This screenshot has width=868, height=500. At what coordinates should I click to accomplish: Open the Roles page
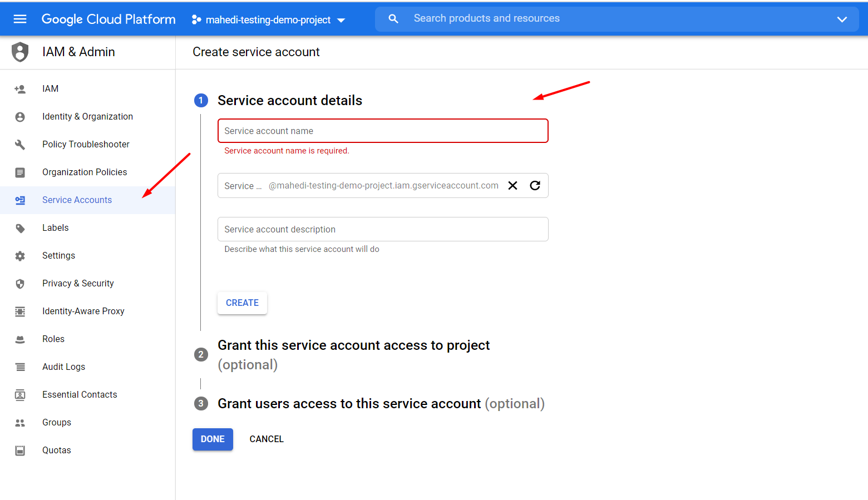(x=53, y=339)
